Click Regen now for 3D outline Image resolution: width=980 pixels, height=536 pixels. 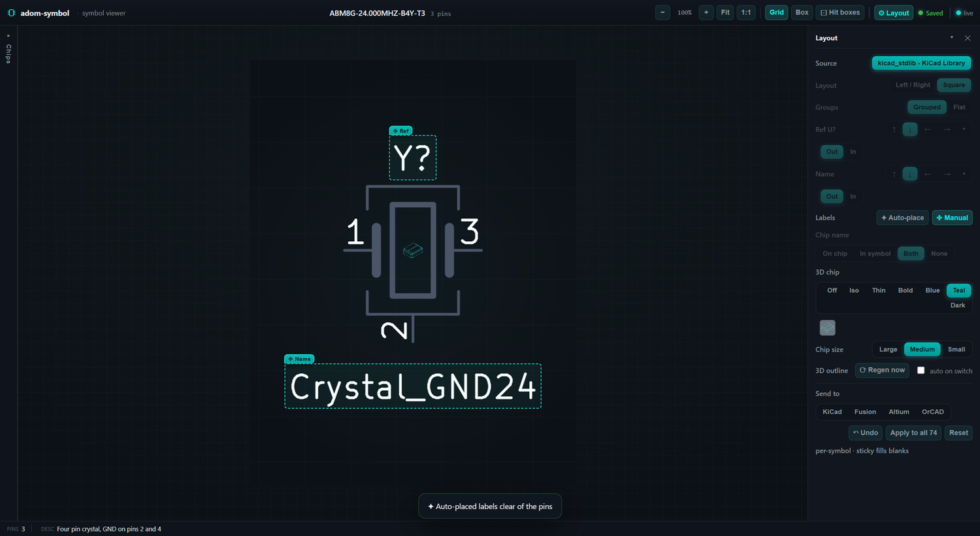pos(882,370)
